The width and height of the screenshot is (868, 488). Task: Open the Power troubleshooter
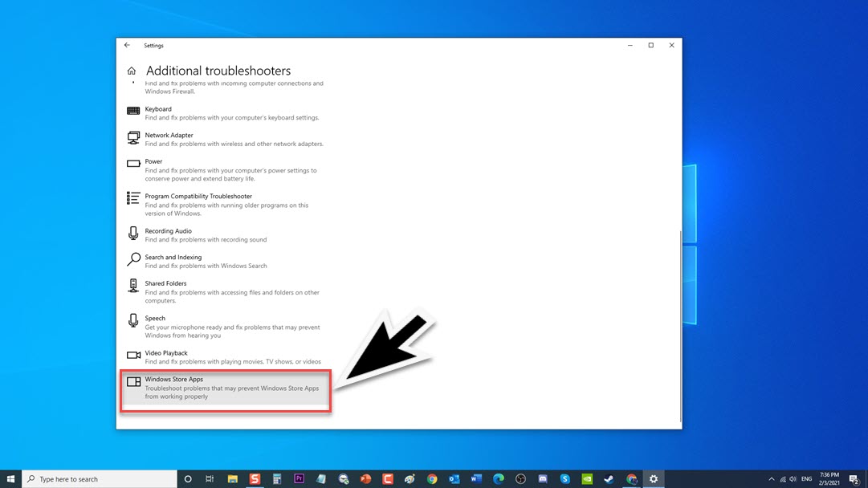click(226, 170)
